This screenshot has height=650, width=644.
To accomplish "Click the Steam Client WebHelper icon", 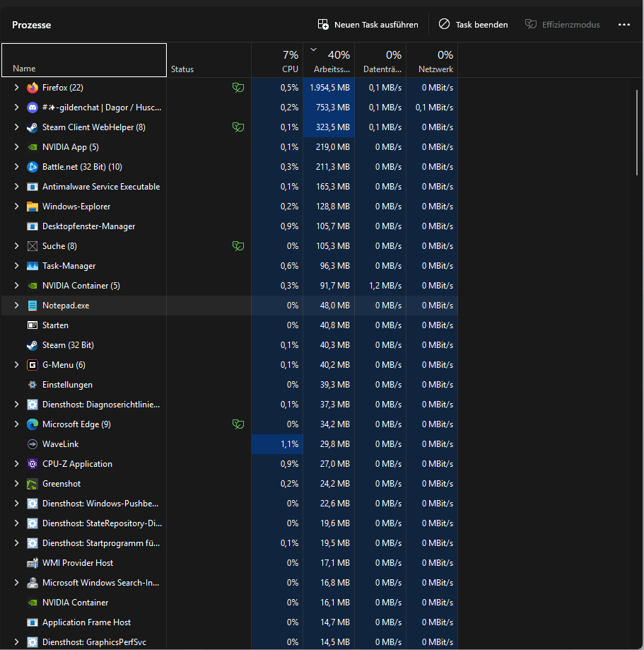I will 33,127.
